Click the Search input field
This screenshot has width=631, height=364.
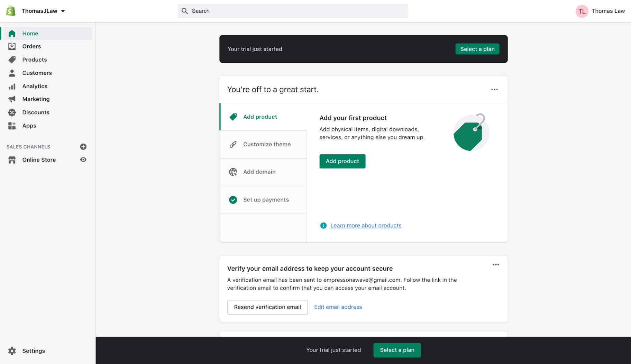pyautogui.click(x=293, y=11)
